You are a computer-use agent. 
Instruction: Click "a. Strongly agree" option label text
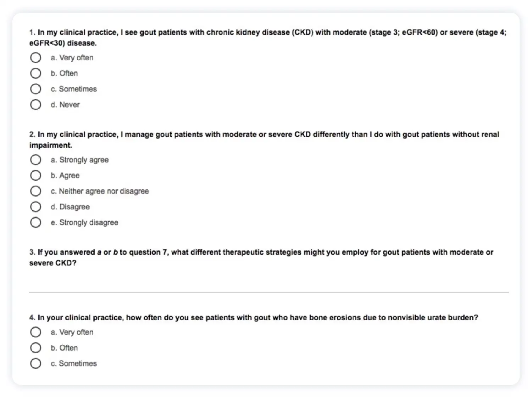tap(80, 160)
